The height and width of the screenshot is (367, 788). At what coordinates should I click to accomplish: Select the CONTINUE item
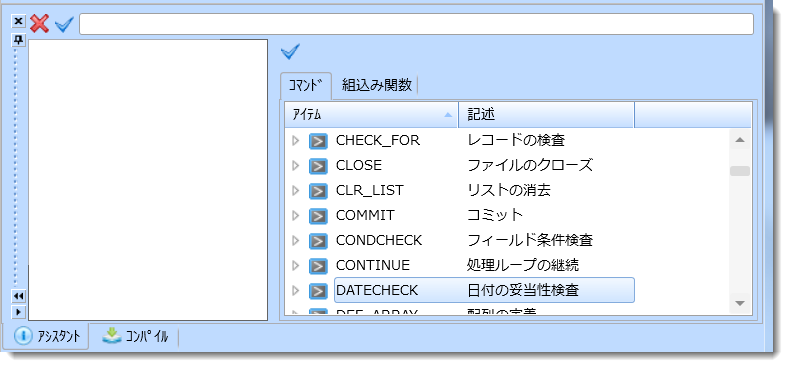(x=373, y=265)
